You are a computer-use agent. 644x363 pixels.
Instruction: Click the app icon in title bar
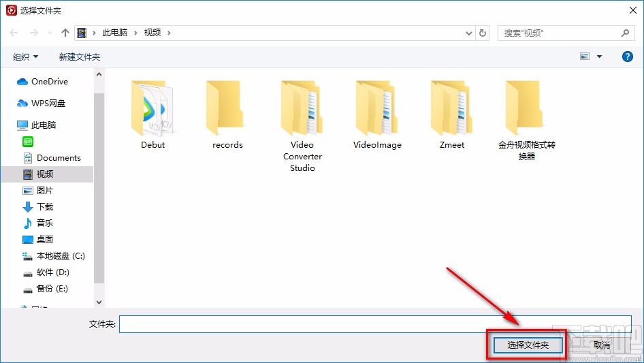pyautogui.click(x=11, y=10)
